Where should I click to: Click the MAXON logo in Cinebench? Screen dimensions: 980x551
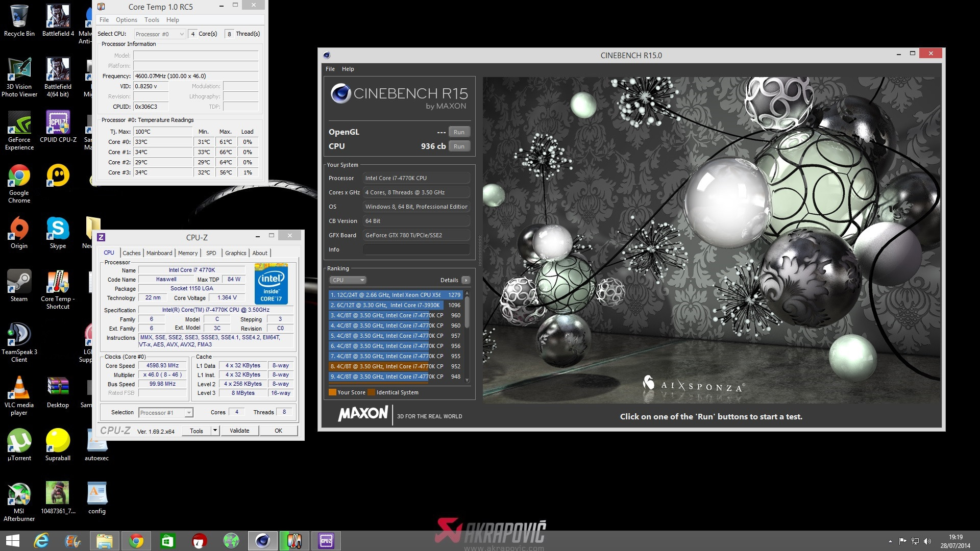click(x=363, y=413)
